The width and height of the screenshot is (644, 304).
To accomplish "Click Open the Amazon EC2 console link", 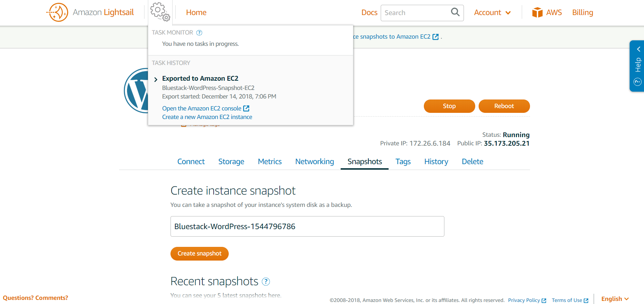I will point(202,108).
